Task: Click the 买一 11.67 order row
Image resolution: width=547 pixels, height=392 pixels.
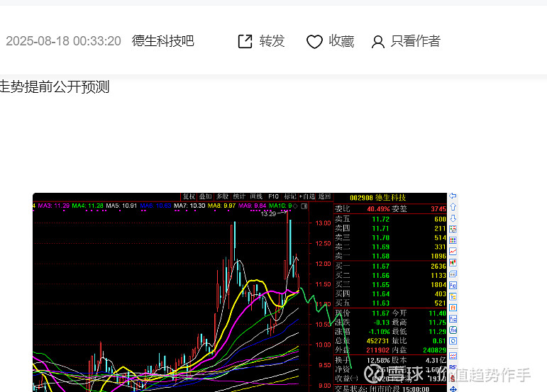Action: (x=390, y=267)
